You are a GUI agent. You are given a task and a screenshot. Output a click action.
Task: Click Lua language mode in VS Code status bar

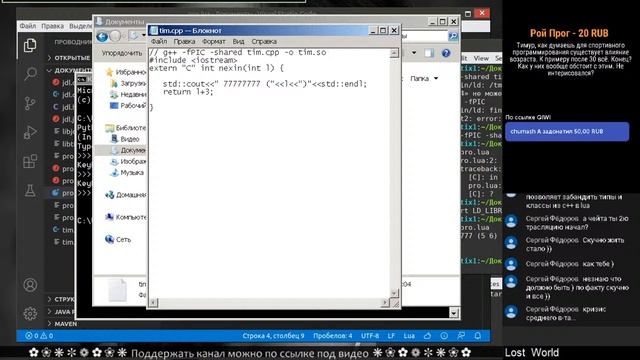tap(409, 336)
